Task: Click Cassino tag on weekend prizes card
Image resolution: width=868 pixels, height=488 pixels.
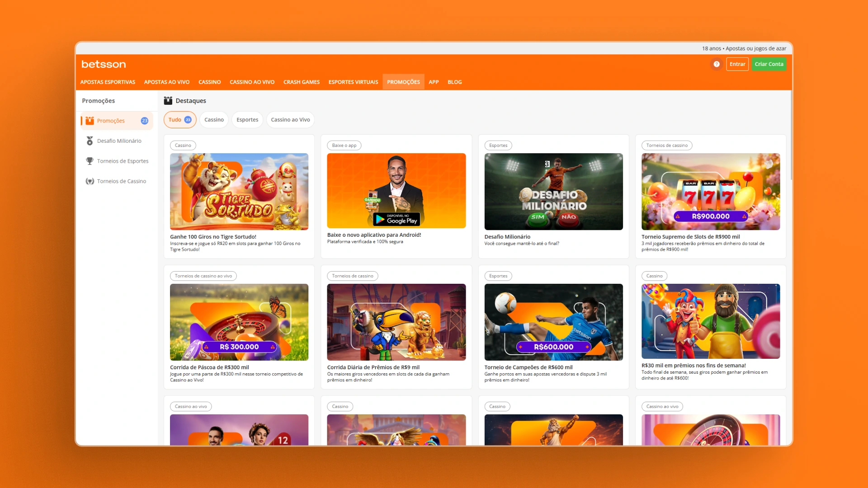Action: 654,276
